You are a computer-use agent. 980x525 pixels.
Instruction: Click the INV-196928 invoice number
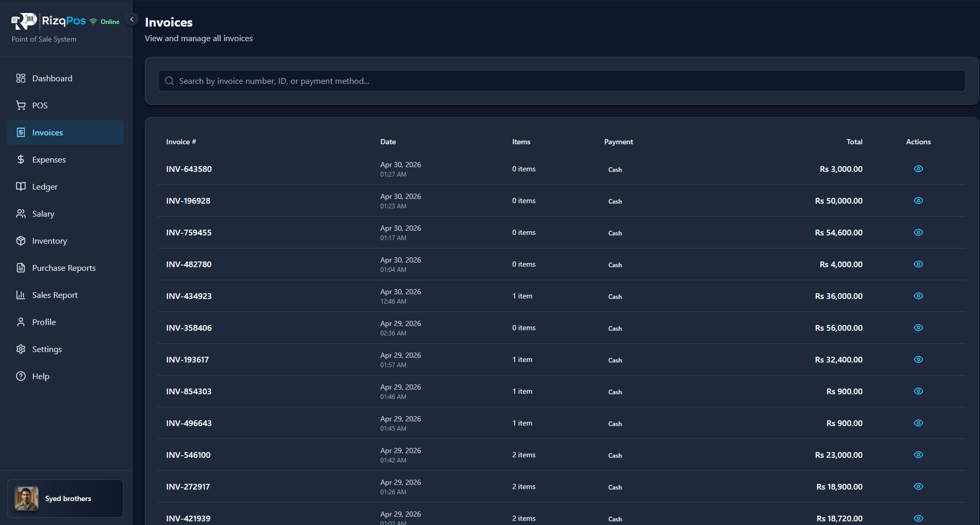pos(188,201)
